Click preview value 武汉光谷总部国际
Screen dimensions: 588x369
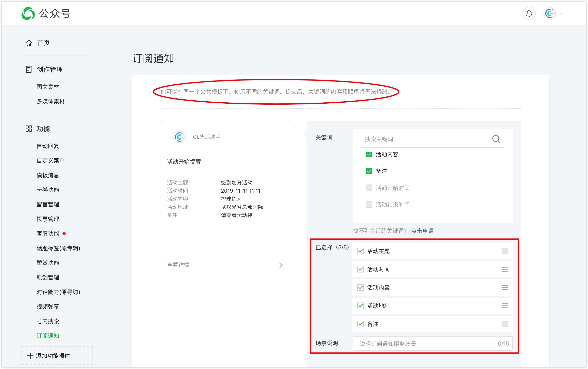(x=242, y=207)
